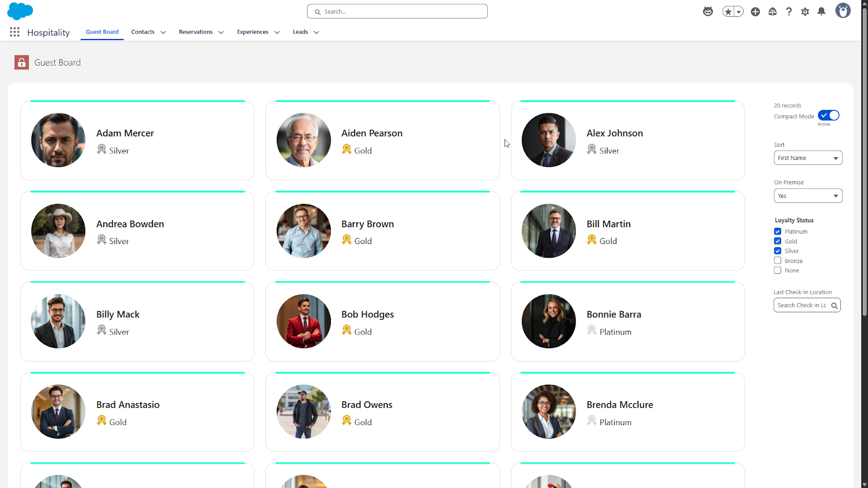The width and height of the screenshot is (868, 488).
Task: Open Alex Johnson's guest name
Action: [615, 133]
